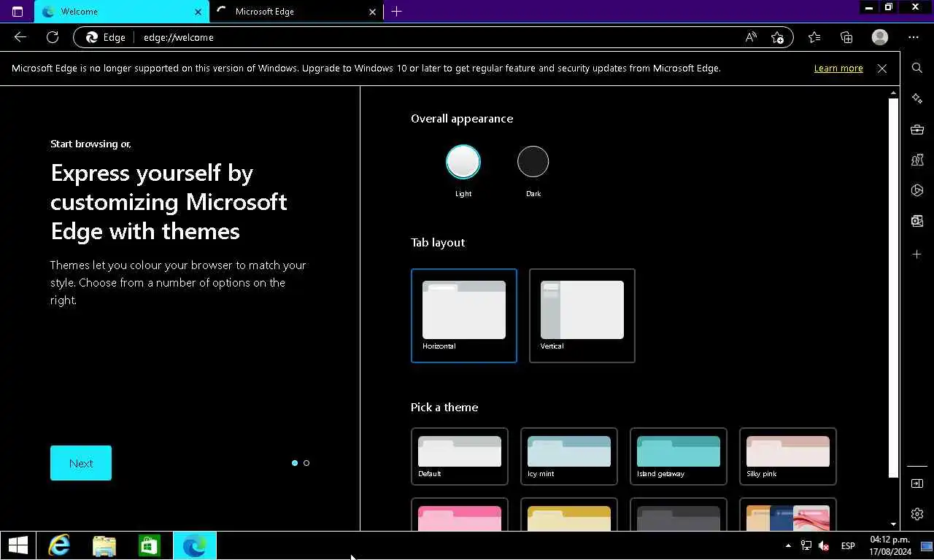The height and width of the screenshot is (560, 934).
Task: Open the sidebar Microsoft 365 icon
Action: click(917, 191)
